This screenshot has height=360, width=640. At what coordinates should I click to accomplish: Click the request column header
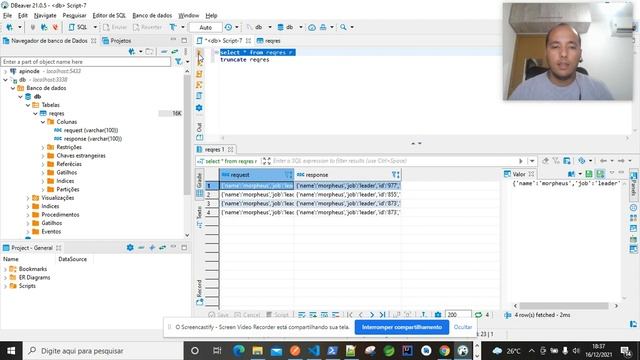(256, 175)
